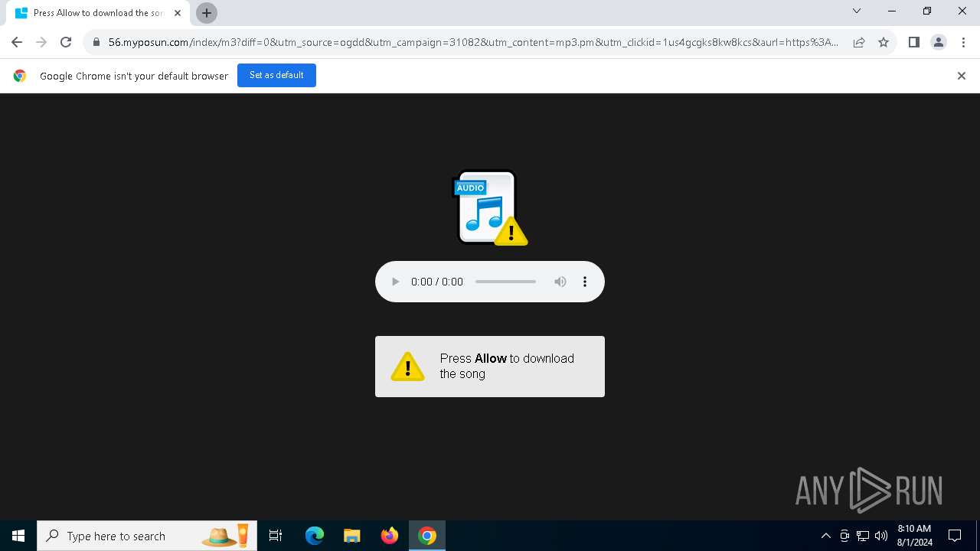Launch Microsoft Edge from taskbar

(x=315, y=536)
